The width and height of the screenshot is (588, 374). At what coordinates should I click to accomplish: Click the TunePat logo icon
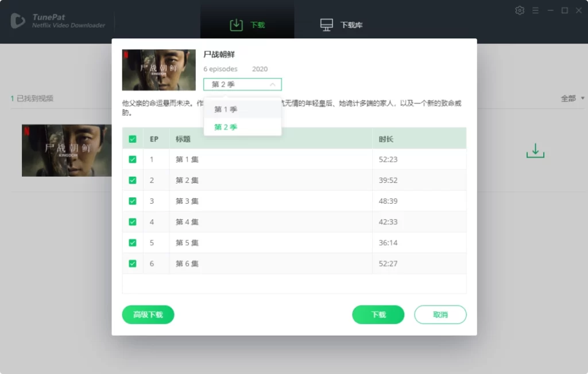(18, 21)
